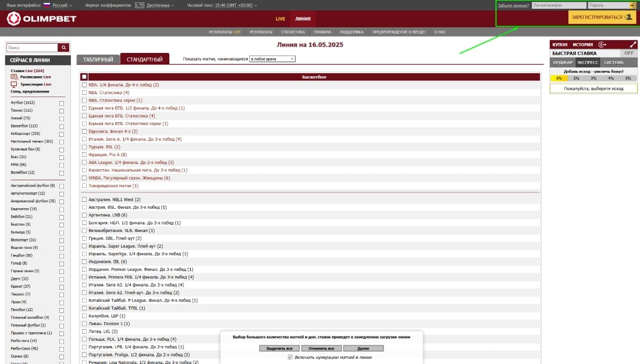Click the 0% bonus segment
Viewport: 640px width, 364px height.
click(x=559, y=78)
